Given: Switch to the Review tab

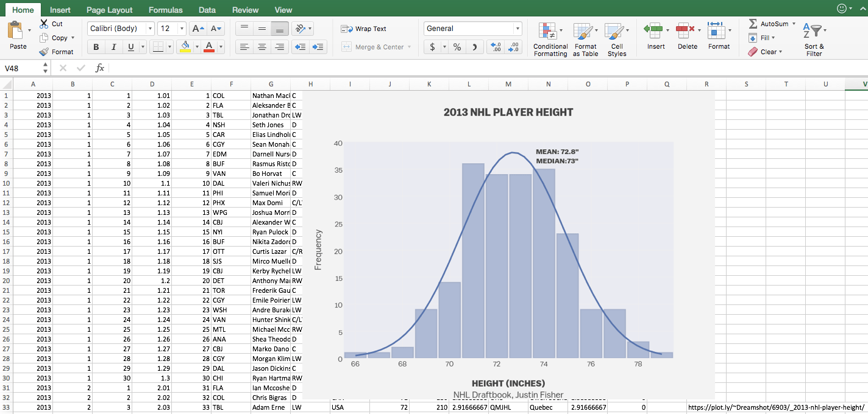Looking at the screenshot, I should [x=245, y=10].
